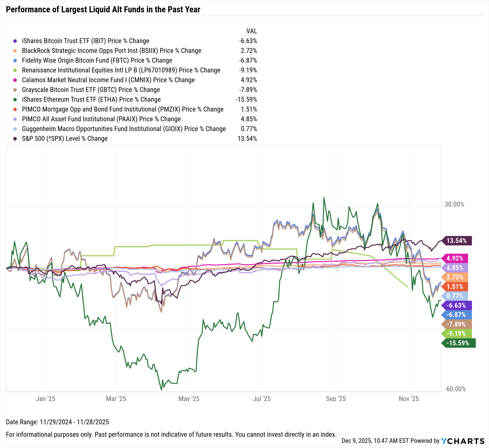Click the chart title text
Screen dimensions: 489x448
[103, 10]
